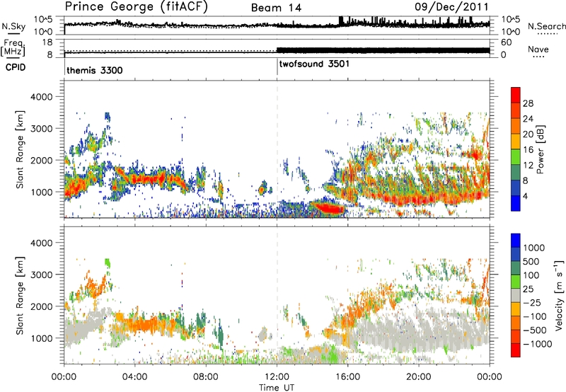Viewport: 566px width, 392px height.
Task: Click the '-1000' tick on the Velocity scale
Action: [537, 344]
